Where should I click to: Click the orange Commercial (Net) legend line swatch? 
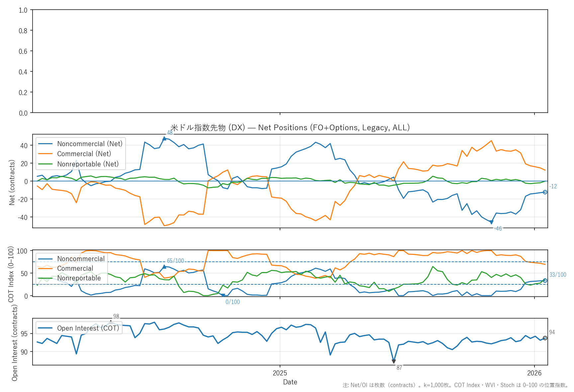click(x=46, y=154)
